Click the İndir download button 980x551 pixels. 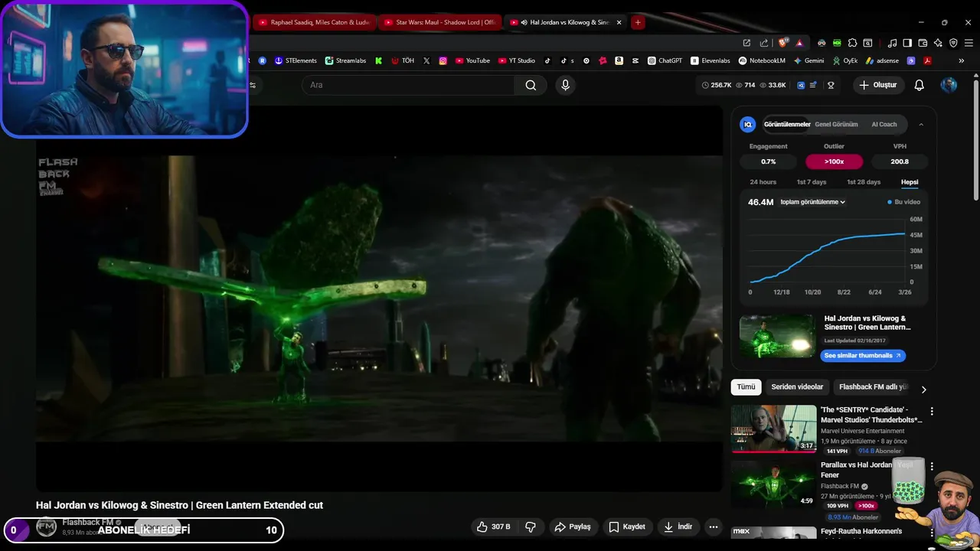(678, 527)
